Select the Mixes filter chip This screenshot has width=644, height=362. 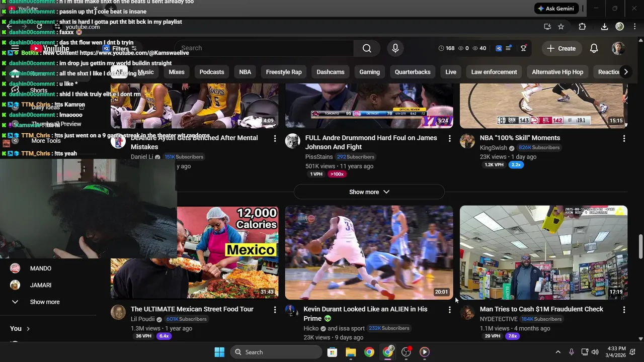click(x=177, y=72)
